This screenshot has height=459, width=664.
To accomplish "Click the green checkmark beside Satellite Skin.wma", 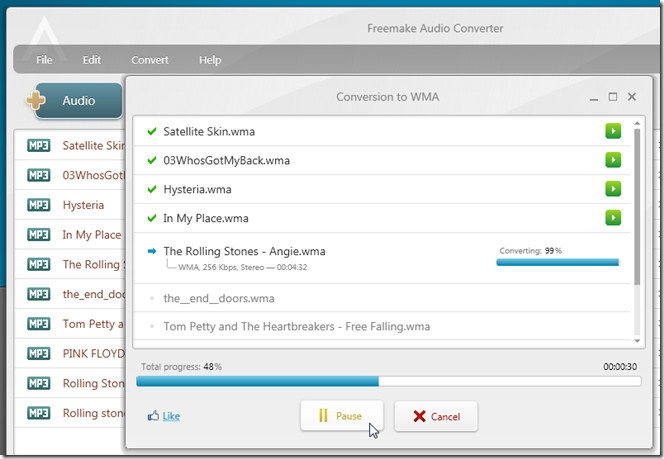I will pos(152,131).
